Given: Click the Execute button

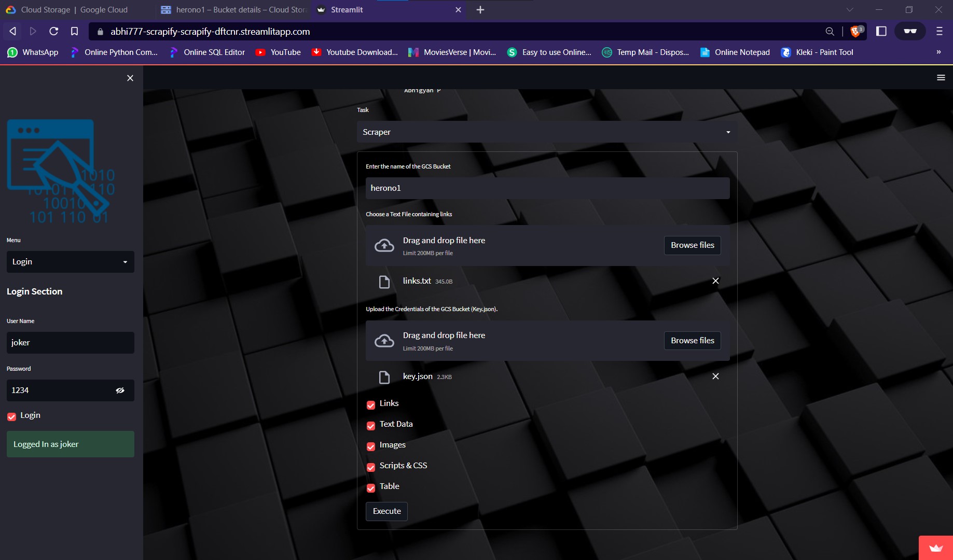Looking at the screenshot, I should pos(386,511).
